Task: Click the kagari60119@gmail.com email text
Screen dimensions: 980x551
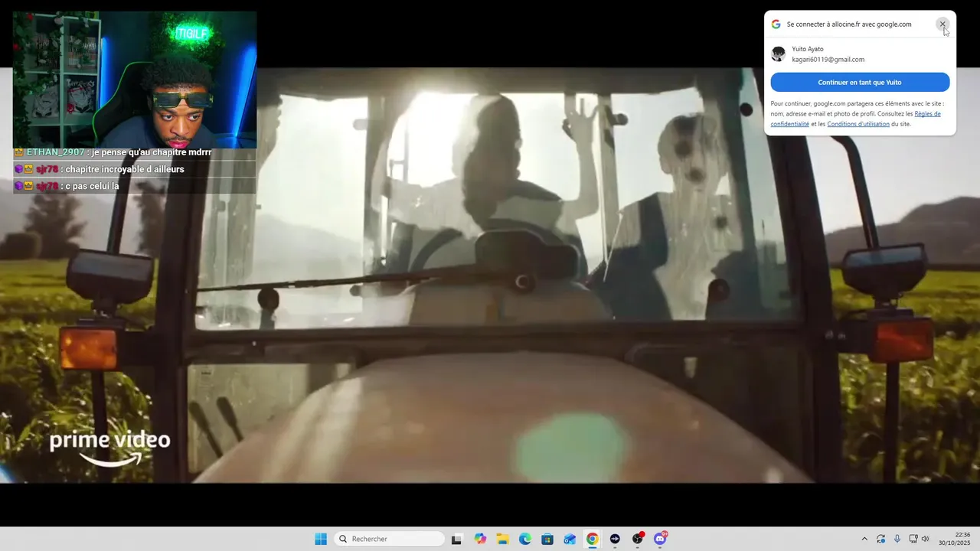Action: pyautogui.click(x=828, y=60)
